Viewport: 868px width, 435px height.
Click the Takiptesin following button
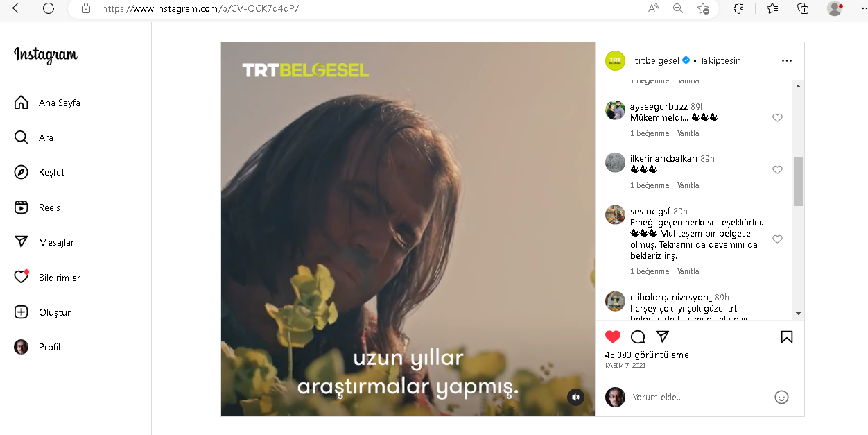click(x=720, y=61)
